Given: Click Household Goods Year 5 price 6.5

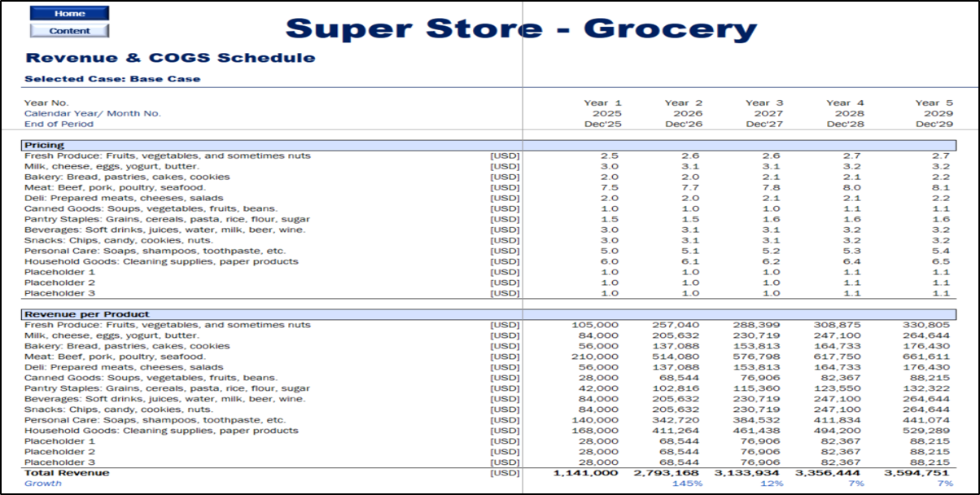Looking at the screenshot, I should pyautogui.click(x=940, y=261).
